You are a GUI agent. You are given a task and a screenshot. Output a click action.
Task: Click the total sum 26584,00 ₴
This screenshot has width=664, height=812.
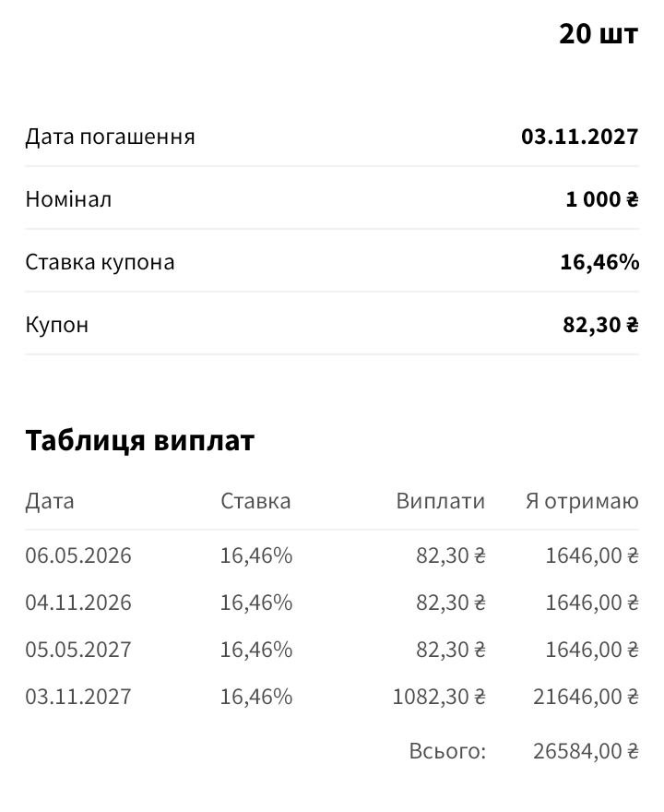[586, 751]
